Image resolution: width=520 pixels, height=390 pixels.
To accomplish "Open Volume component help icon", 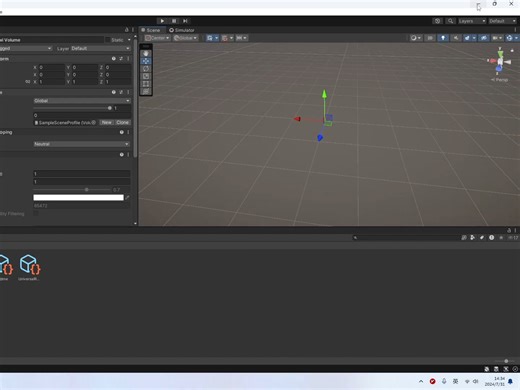I will pyautogui.click(x=114, y=92).
